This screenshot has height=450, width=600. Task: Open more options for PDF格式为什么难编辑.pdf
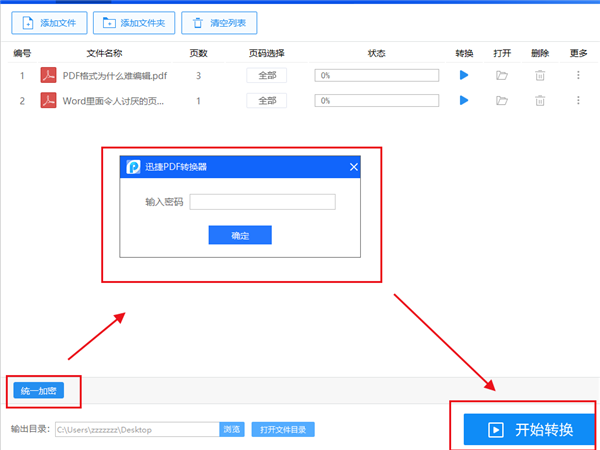pyautogui.click(x=578, y=75)
